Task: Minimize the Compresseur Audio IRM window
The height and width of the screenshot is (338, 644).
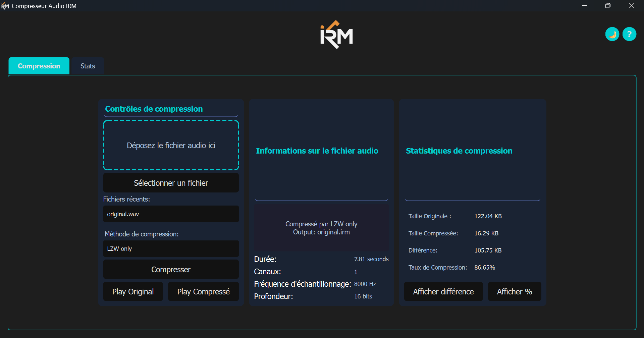Action: 585,6
